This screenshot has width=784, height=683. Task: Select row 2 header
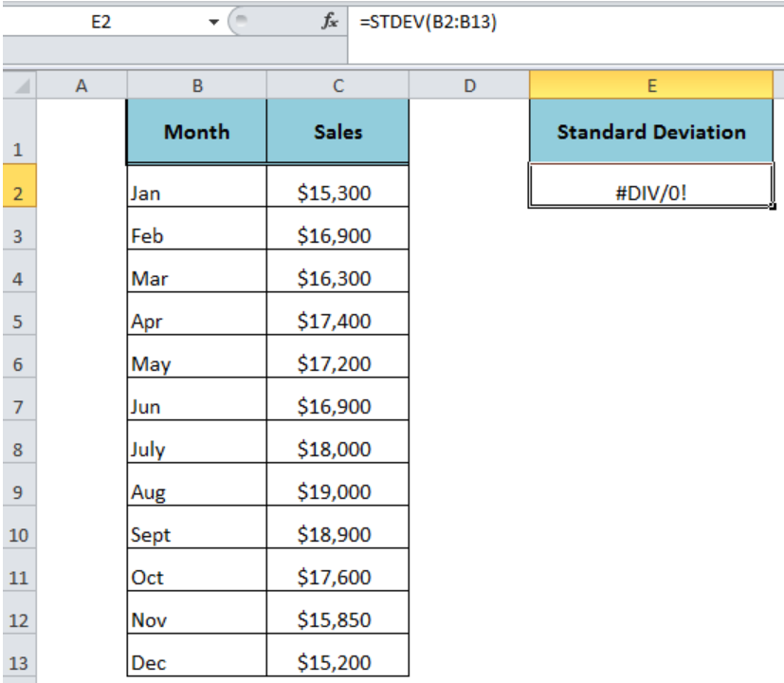19,186
